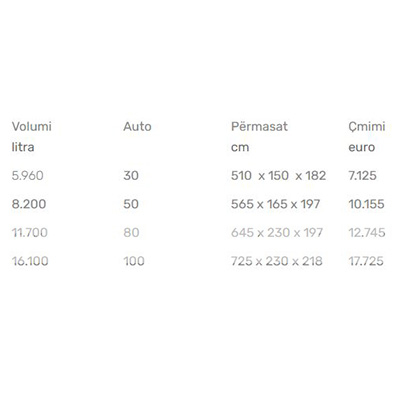
Task: Click the Çmimi column header
Action: point(367,126)
